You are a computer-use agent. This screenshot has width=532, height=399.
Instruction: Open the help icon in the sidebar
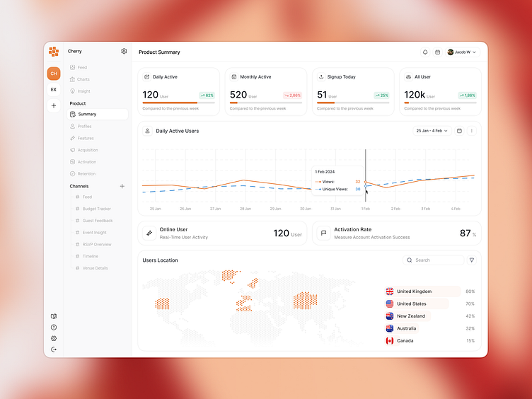pyautogui.click(x=54, y=328)
